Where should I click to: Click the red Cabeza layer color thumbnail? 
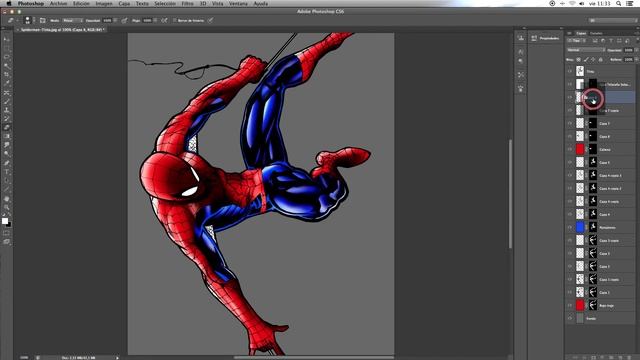[x=580, y=149]
